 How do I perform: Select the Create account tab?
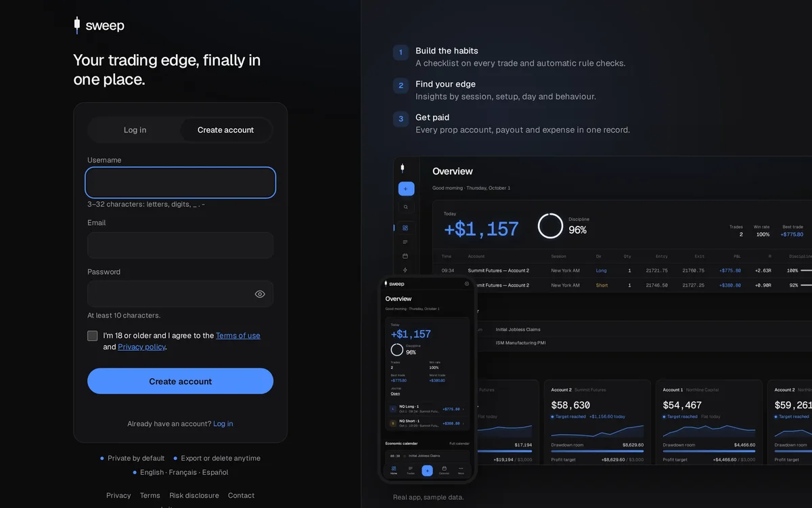[x=226, y=130]
